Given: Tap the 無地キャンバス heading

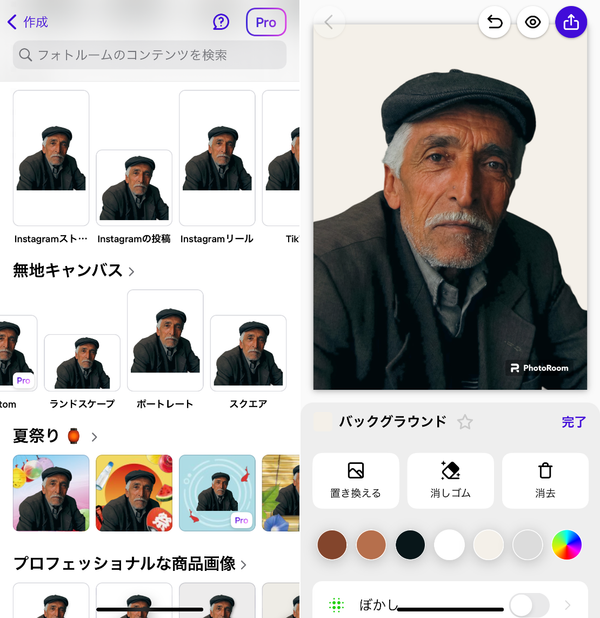Looking at the screenshot, I should click(68, 271).
